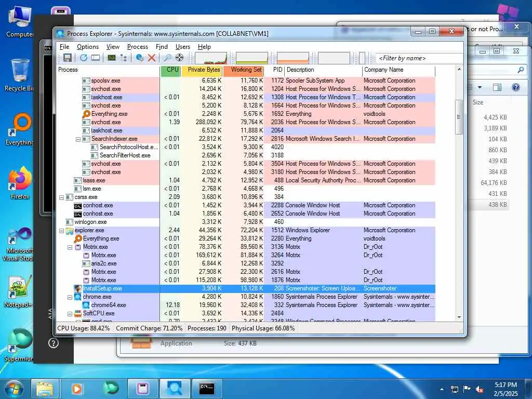
Task: Select the Recycle Bin desktop icon
Action: (19, 75)
